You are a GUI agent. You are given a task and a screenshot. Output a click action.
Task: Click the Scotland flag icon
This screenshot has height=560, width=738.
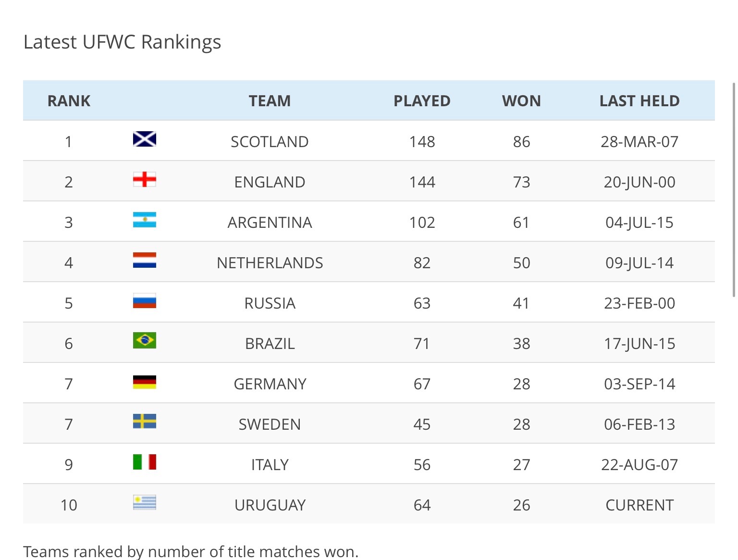coord(144,141)
